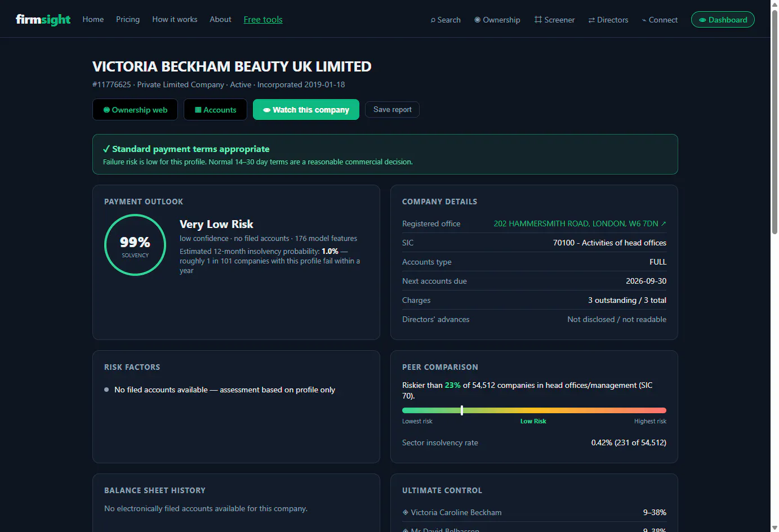Click the "low confidence · no filed accounts" line
779x532 pixels.
click(x=268, y=238)
